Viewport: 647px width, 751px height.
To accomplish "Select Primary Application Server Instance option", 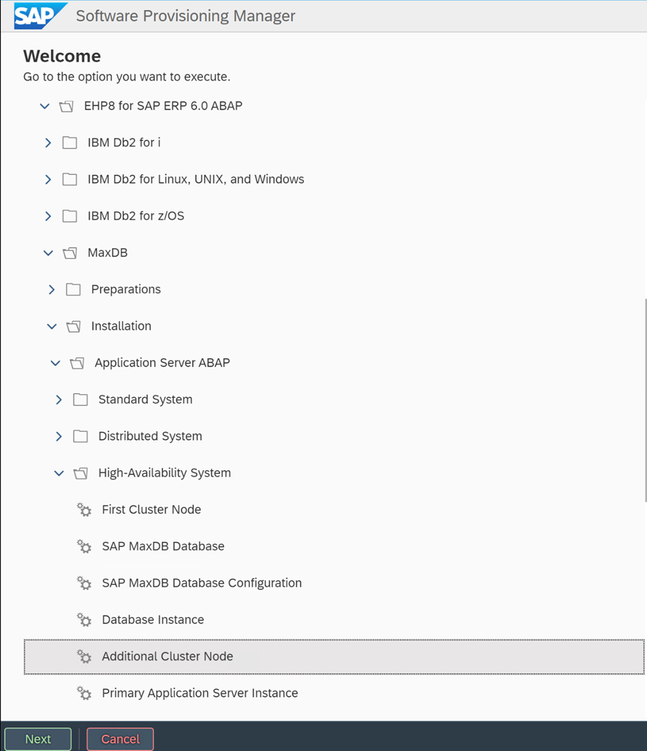I will point(200,693).
